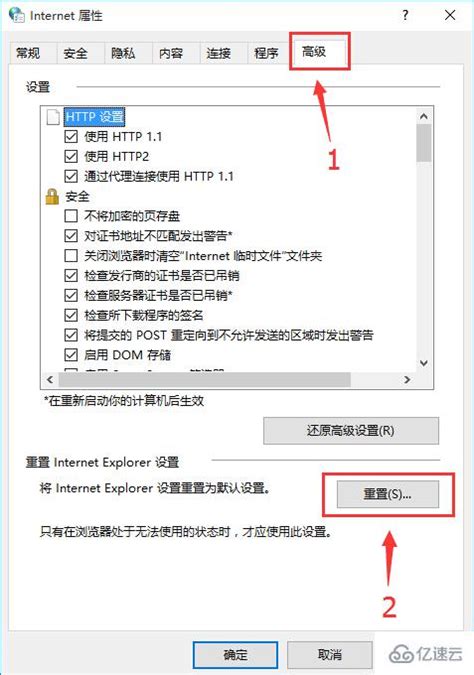The height and width of the screenshot is (675, 474).
Task: Click the 还原高级设置(R) button
Action: pos(351,430)
